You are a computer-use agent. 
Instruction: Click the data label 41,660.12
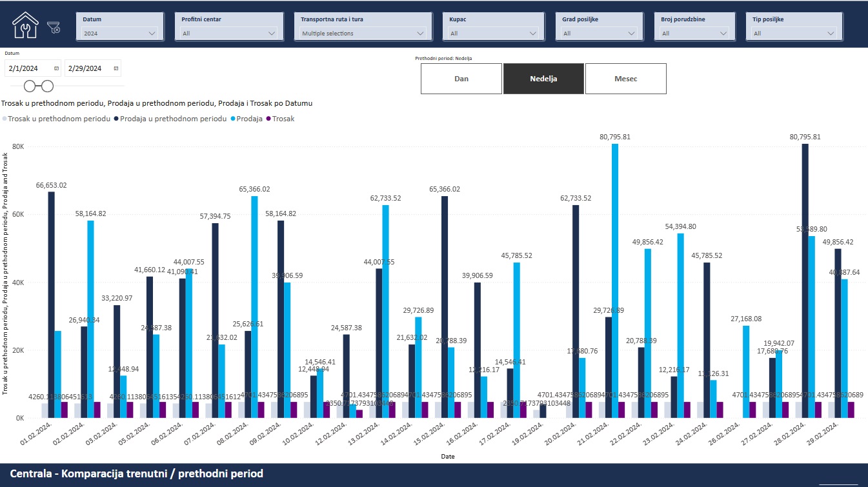pyautogui.click(x=150, y=270)
